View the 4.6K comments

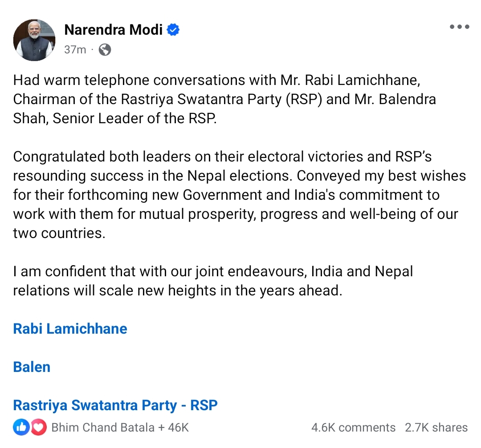353,428
